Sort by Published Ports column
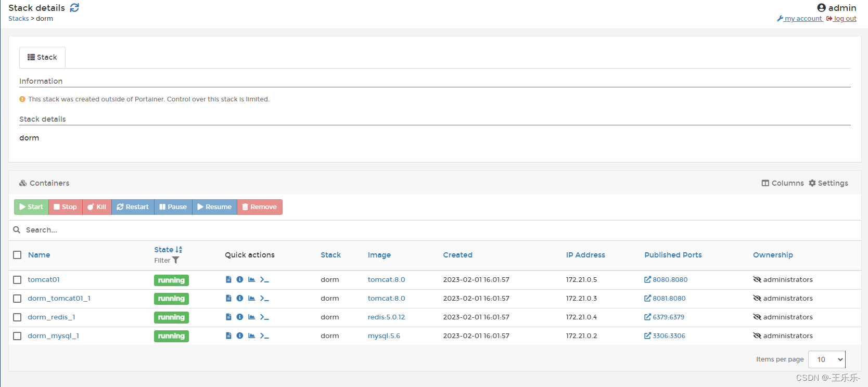The image size is (868, 387). point(673,255)
